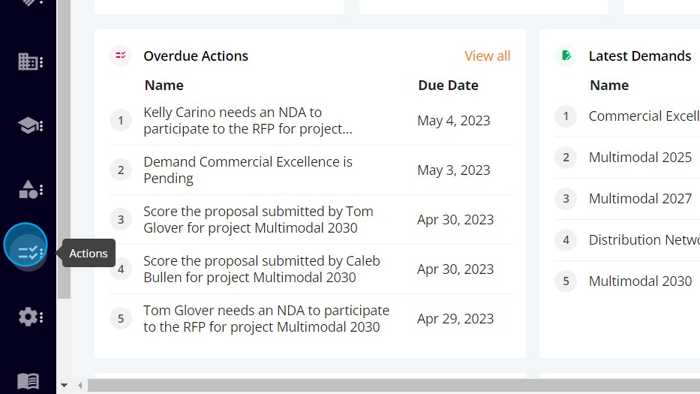
Task: Open the Actions sidebar icon
Action: (x=26, y=246)
